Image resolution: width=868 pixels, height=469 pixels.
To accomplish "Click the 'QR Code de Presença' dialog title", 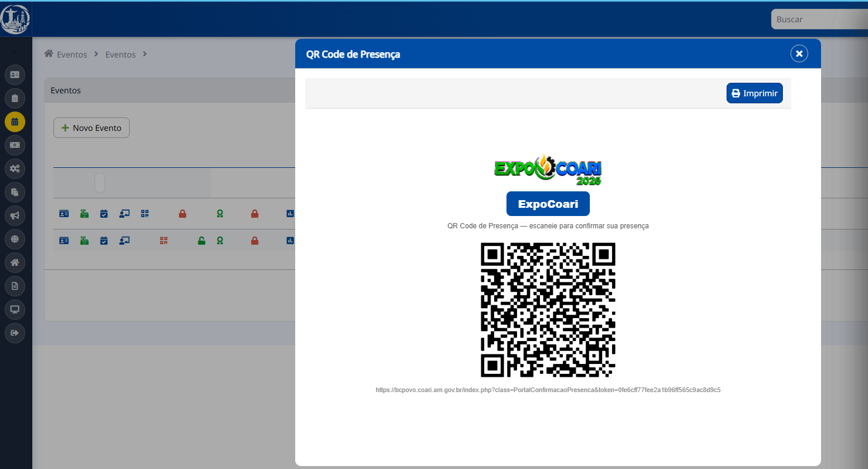I will point(353,54).
